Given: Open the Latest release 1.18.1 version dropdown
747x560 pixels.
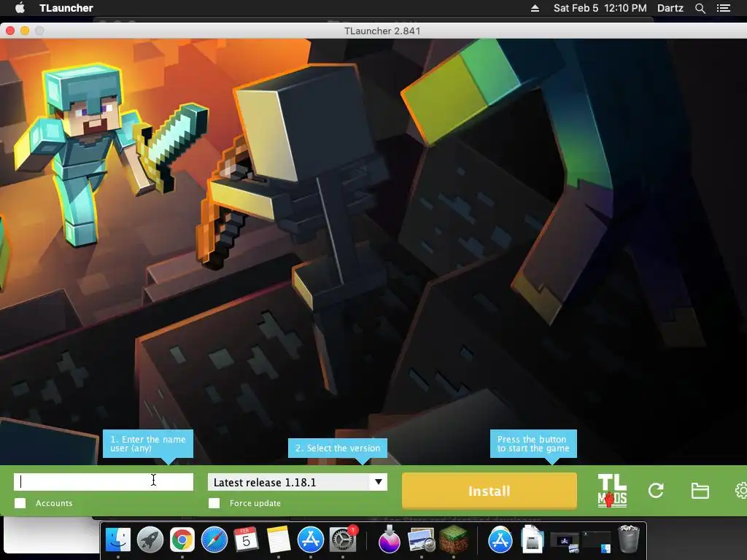Looking at the screenshot, I should click(298, 482).
